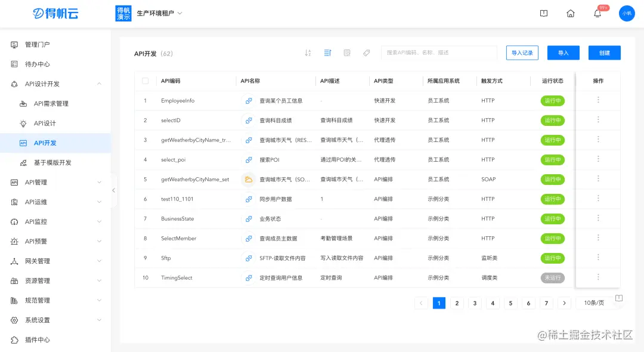
Task: Select the header checkbox to select all APIs
Action: point(145,81)
